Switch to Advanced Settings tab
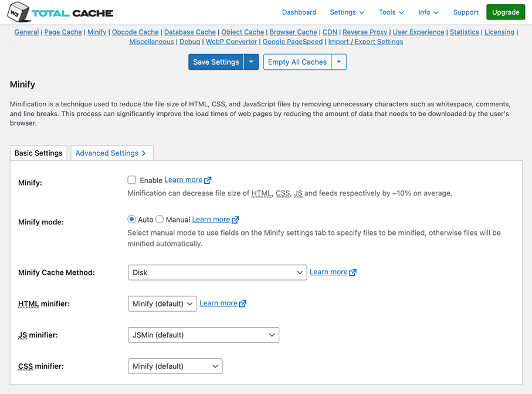The height and width of the screenshot is (394, 532). (x=112, y=153)
